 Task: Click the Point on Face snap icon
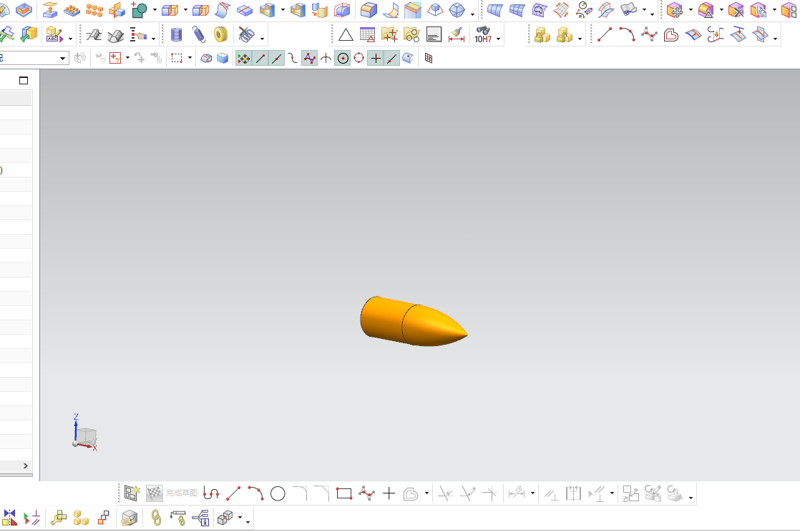[408, 59]
